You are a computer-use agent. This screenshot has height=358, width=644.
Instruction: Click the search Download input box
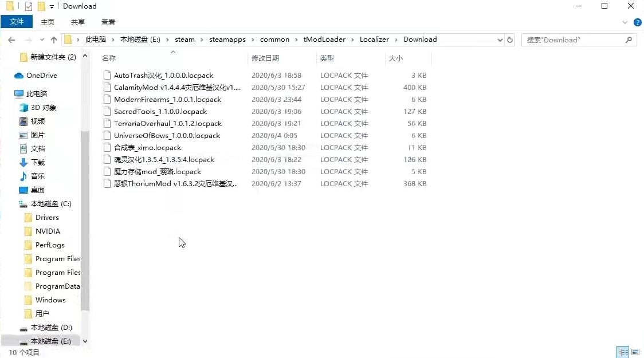(573, 40)
